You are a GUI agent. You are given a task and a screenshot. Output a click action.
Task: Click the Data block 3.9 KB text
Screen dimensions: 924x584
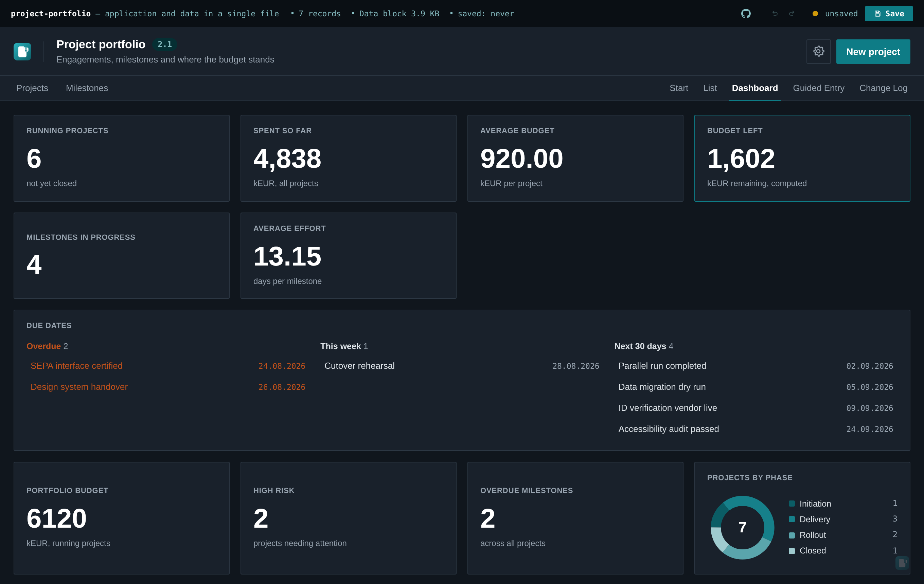click(399, 14)
